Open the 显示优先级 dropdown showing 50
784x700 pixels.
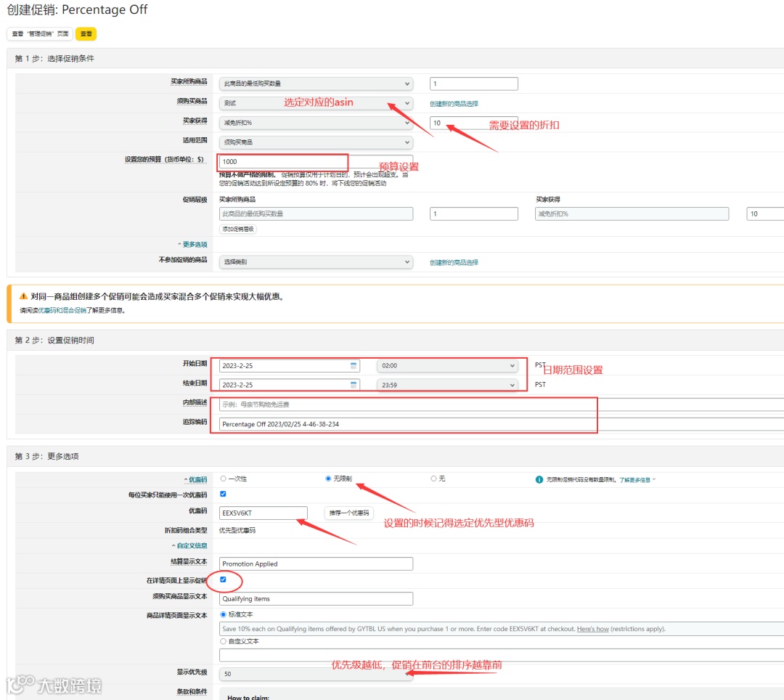coord(316,674)
